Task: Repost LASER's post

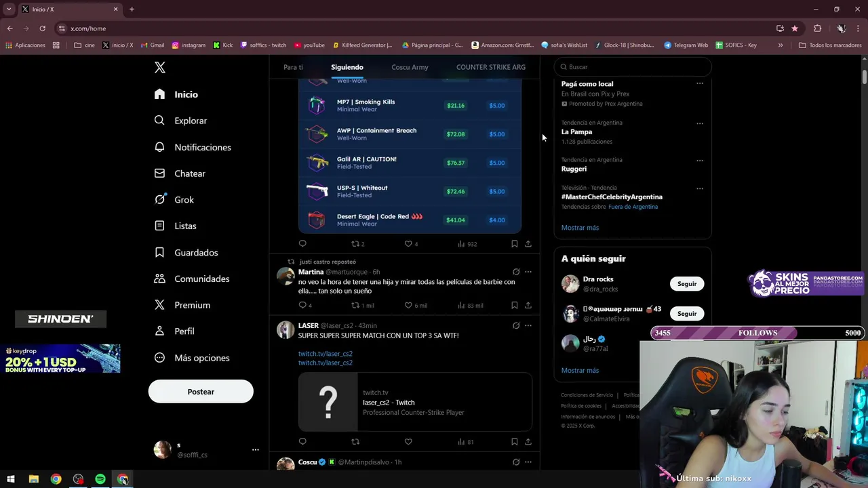Action: (355, 442)
